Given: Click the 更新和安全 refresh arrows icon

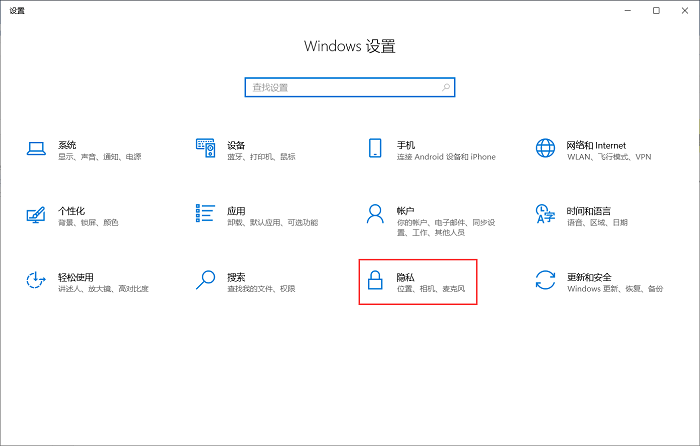Looking at the screenshot, I should coord(545,281).
